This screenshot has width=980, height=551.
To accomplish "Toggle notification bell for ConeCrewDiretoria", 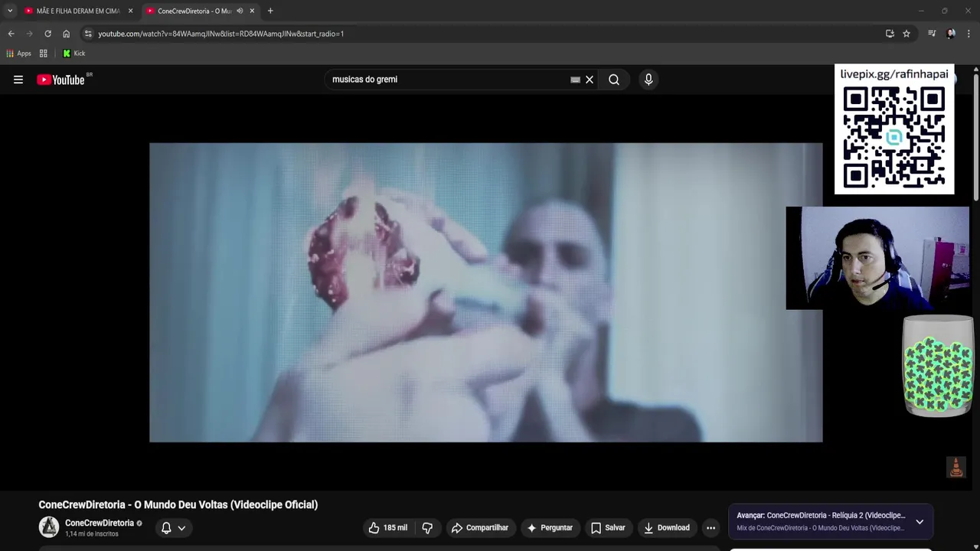I will tap(166, 527).
